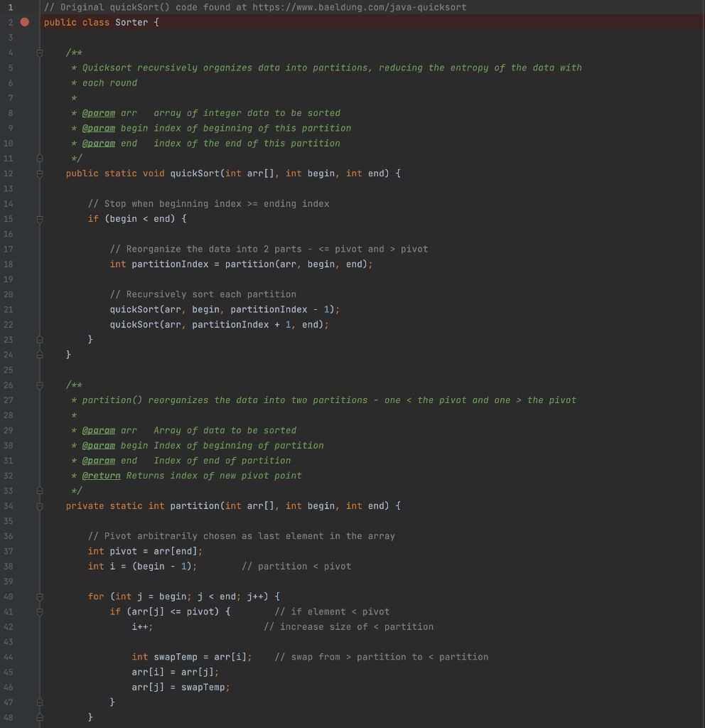Click the fold-end marker at line 33

click(x=40, y=491)
